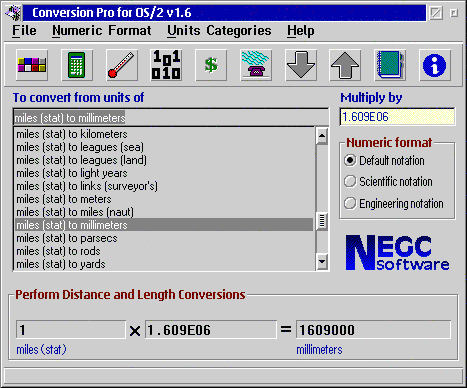
Task: Click the title bar minimize button
Action: (436, 13)
